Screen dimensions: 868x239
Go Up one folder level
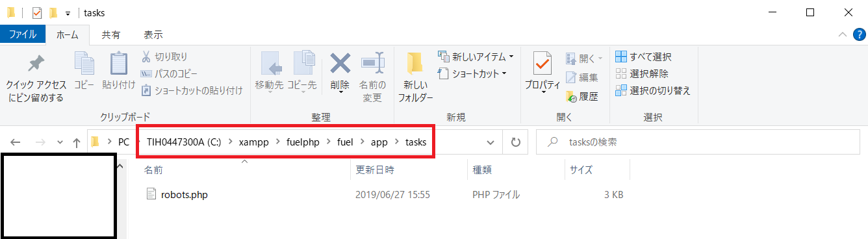point(77,142)
